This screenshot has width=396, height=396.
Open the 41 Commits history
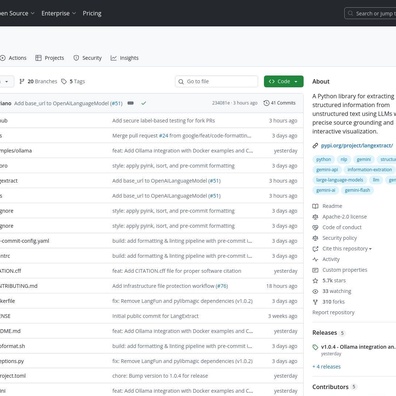(x=279, y=103)
